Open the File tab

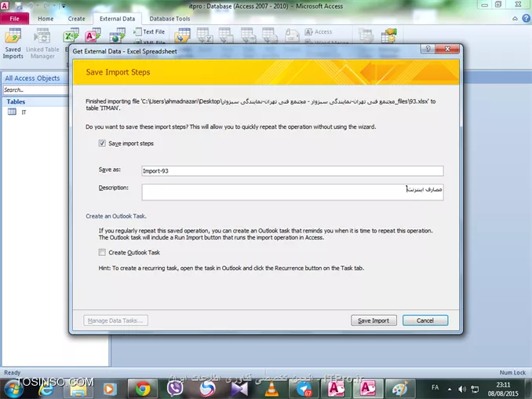14,18
